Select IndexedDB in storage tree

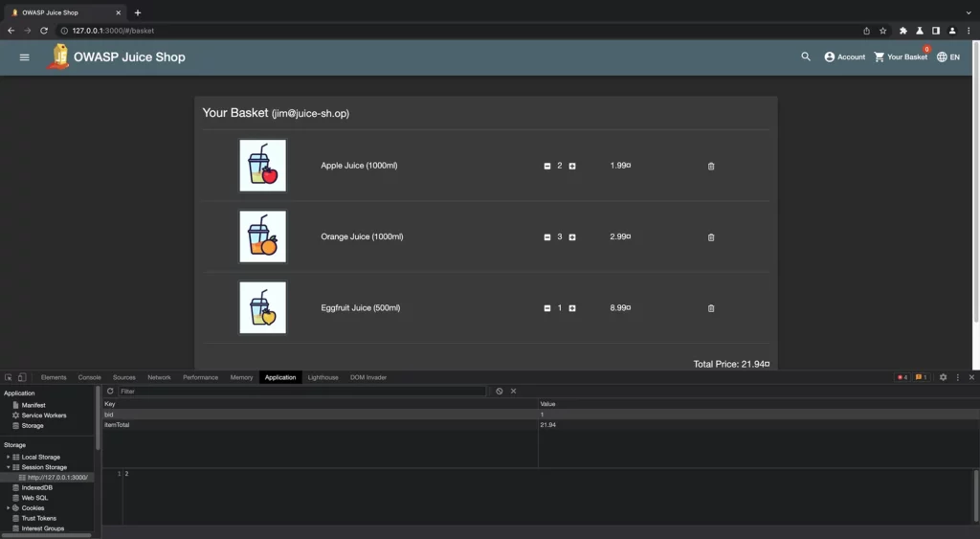coord(37,487)
